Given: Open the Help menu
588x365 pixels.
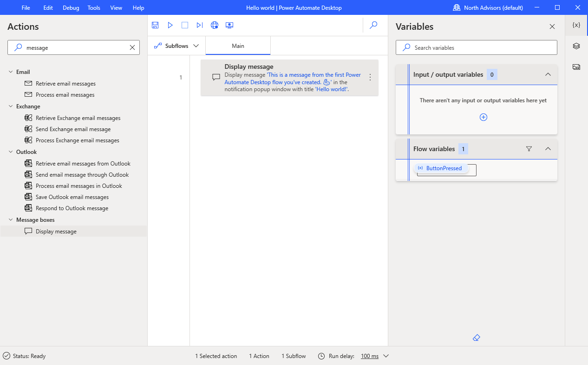Looking at the screenshot, I should 138,7.
